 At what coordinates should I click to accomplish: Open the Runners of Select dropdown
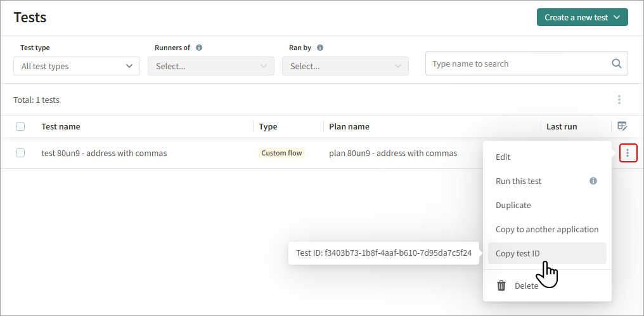(x=211, y=66)
